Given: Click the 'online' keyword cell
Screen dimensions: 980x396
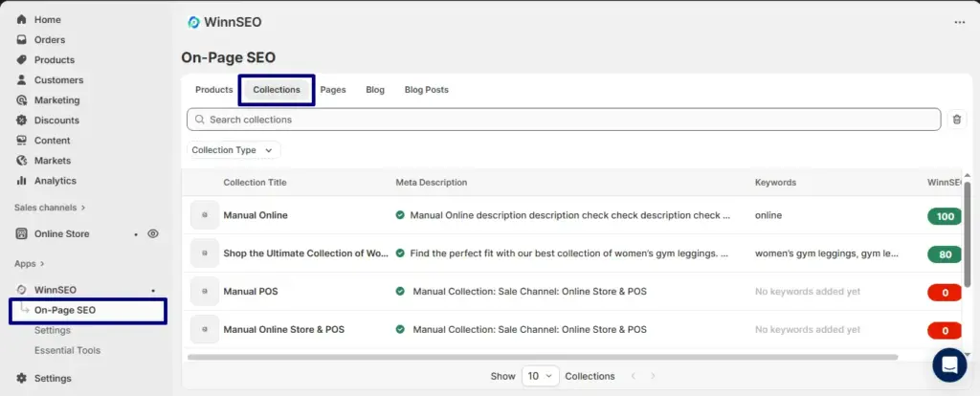Looking at the screenshot, I should (x=768, y=215).
